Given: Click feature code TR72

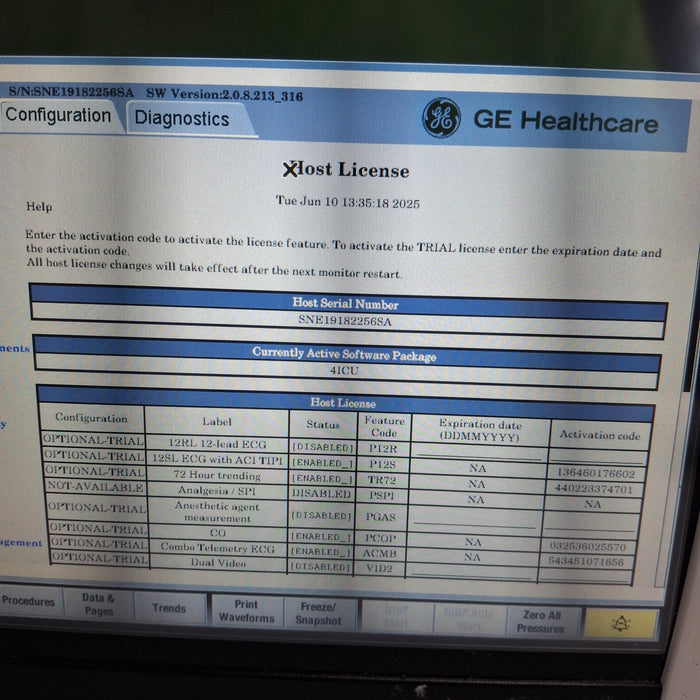Looking at the screenshot, I should 382,480.
